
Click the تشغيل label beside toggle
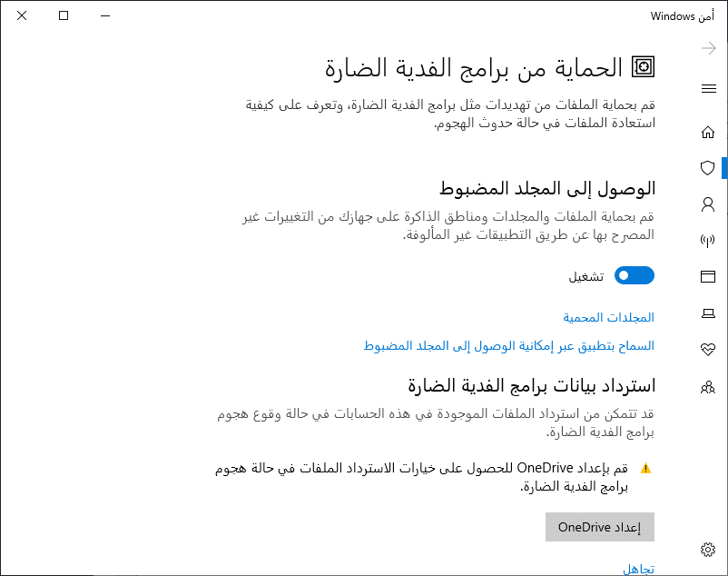coord(586,277)
